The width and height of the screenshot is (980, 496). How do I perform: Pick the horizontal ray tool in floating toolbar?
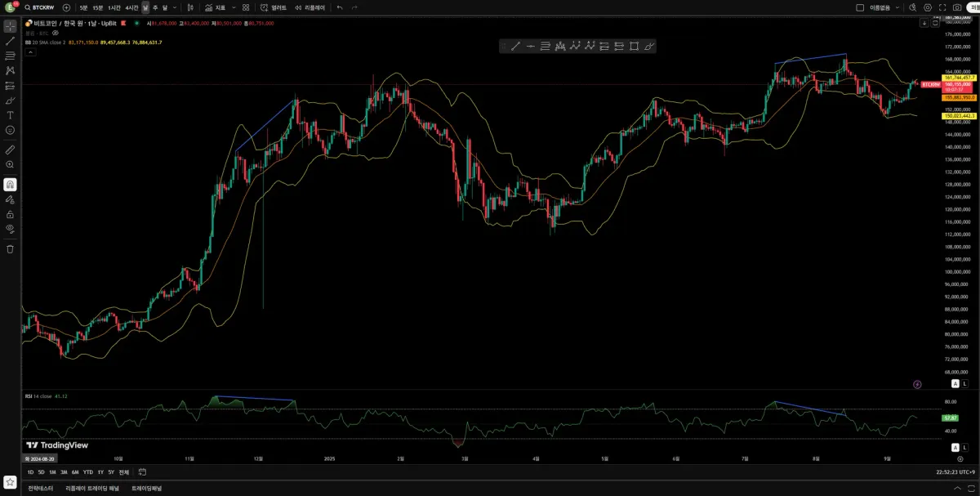530,46
